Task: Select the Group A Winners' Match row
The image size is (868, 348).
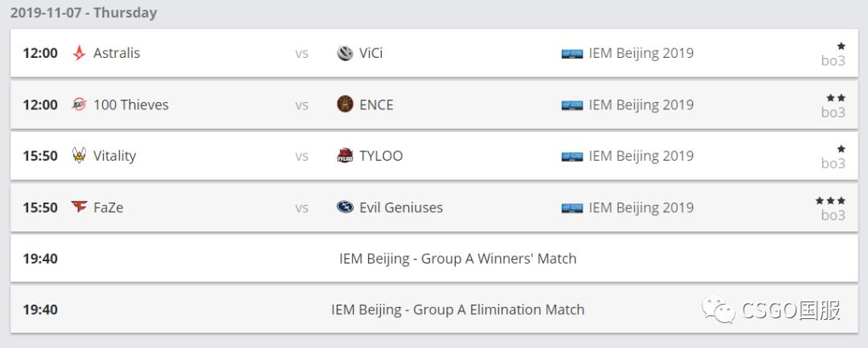Action: pos(457,259)
